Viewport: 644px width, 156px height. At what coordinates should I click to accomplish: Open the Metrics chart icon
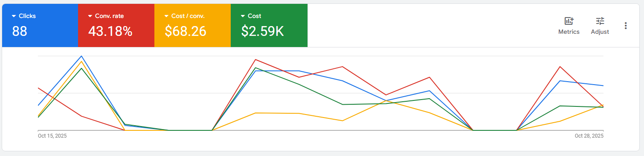(569, 21)
